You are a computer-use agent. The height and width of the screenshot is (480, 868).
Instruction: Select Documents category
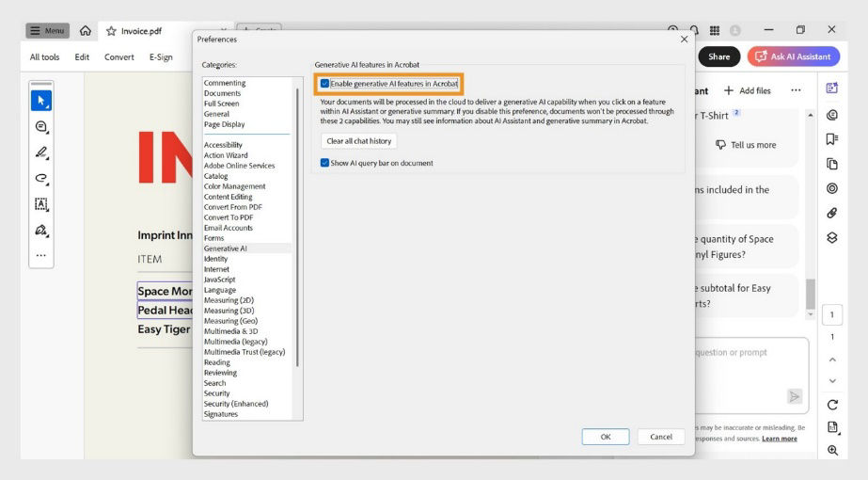(222, 93)
